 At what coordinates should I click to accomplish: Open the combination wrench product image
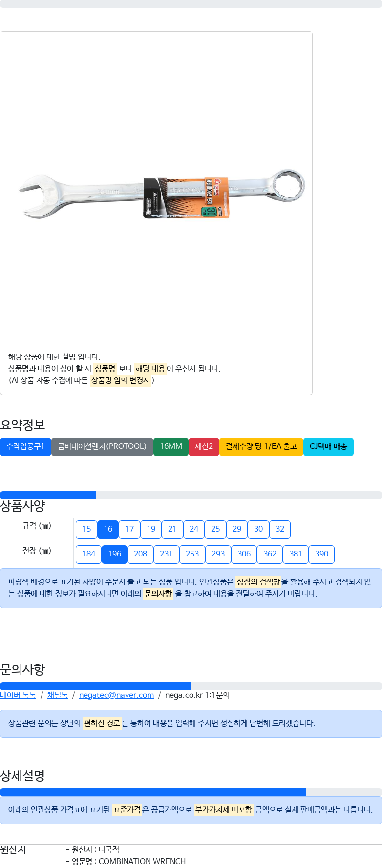tap(162, 194)
